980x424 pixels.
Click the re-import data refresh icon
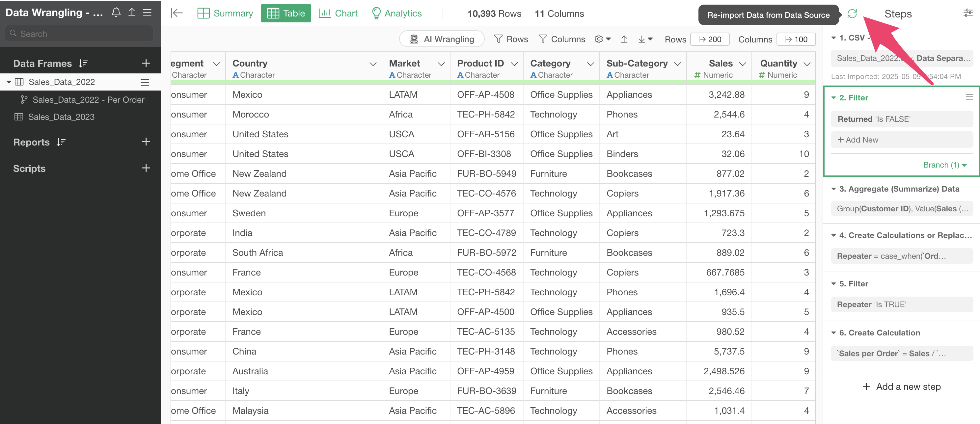(x=852, y=14)
